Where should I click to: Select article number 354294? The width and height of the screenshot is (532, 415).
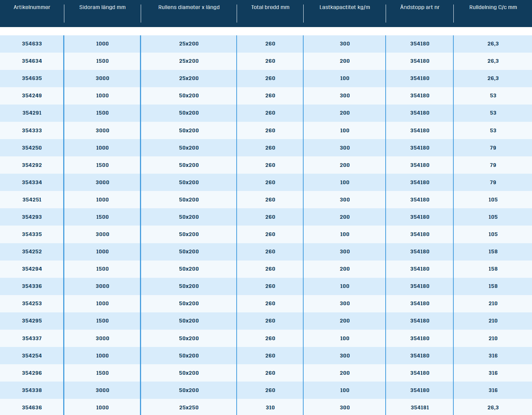pos(32,269)
